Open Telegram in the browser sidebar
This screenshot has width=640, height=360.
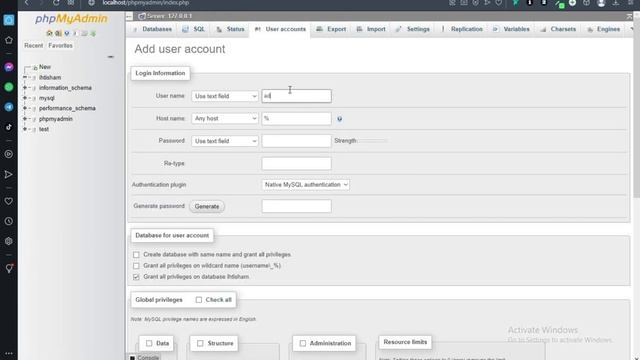point(9,107)
